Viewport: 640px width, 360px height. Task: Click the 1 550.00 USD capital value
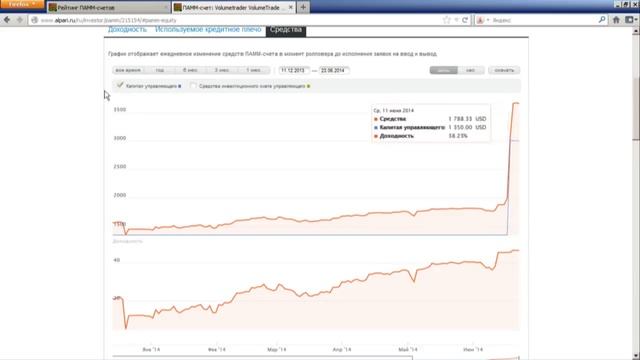pos(467,127)
